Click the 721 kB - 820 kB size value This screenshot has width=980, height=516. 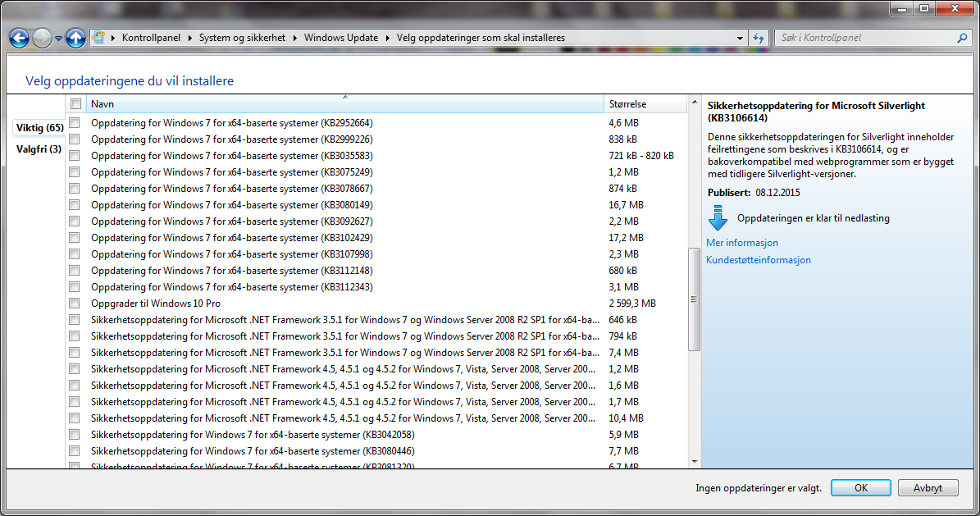pos(641,156)
